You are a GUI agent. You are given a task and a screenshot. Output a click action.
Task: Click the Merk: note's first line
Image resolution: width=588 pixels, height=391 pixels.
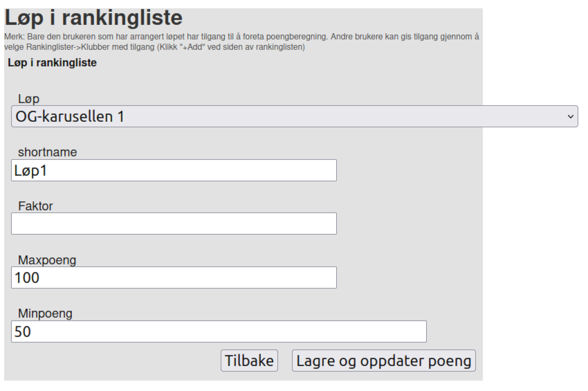pyautogui.click(x=241, y=36)
